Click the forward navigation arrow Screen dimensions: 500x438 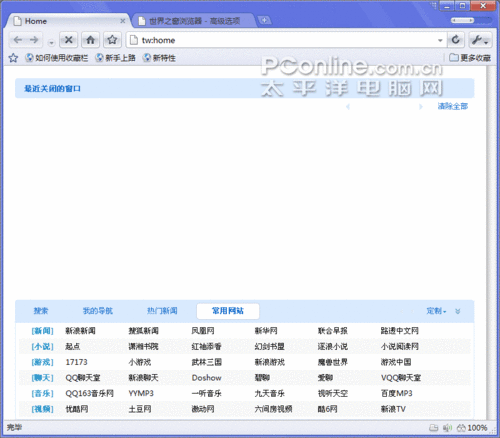(x=34, y=40)
